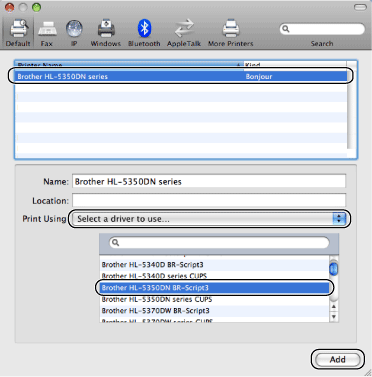Open the Windows printer browser
This screenshot has width=372, height=377.
click(x=106, y=32)
